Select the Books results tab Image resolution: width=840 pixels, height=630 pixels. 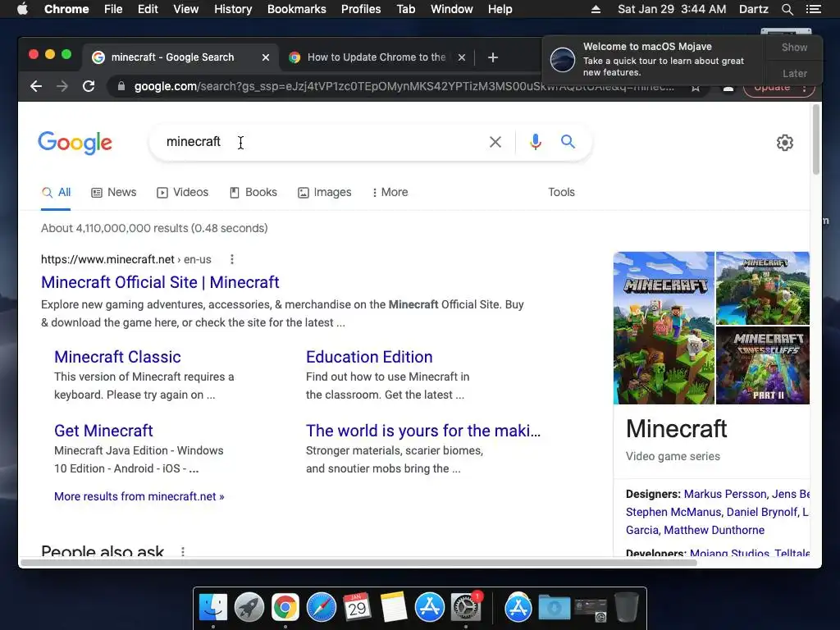[253, 192]
